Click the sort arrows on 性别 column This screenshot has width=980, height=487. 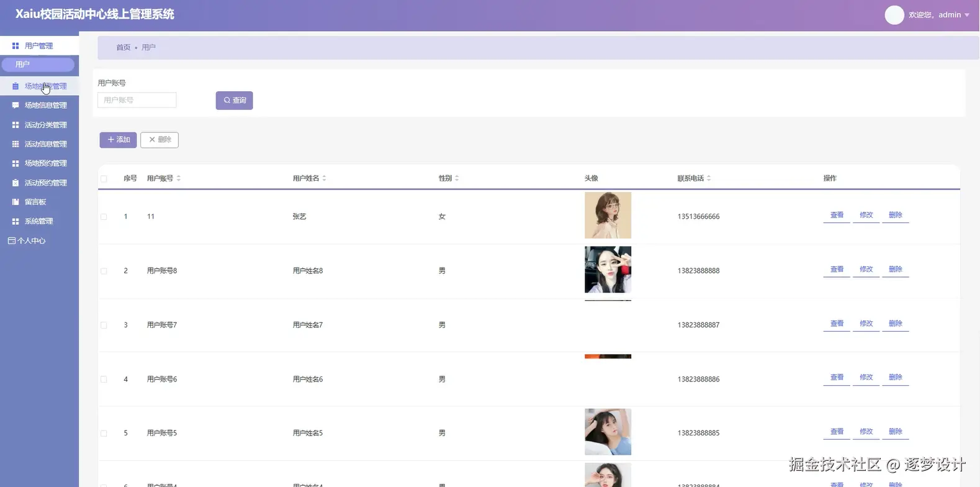[x=457, y=178]
